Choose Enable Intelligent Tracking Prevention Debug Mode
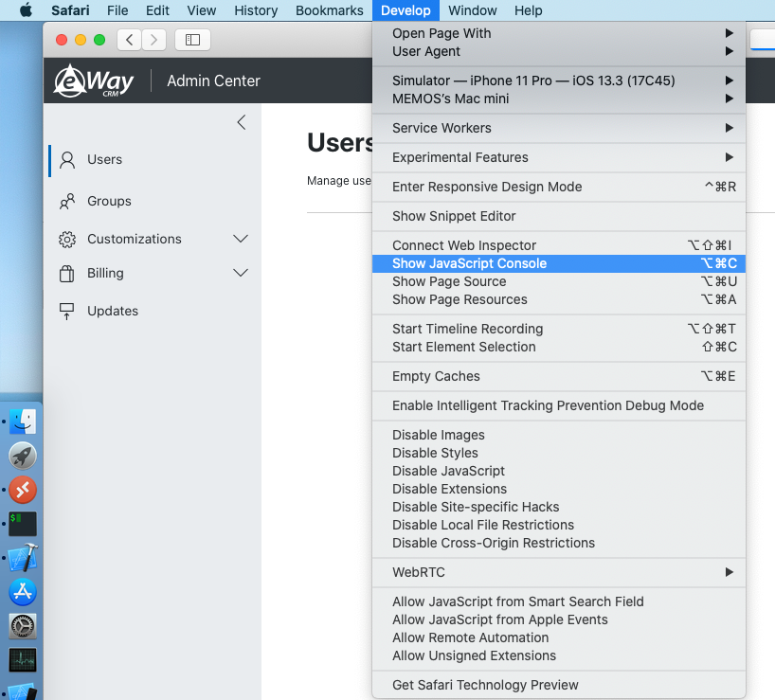Image resolution: width=775 pixels, height=700 pixels. [x=559, y=405]
